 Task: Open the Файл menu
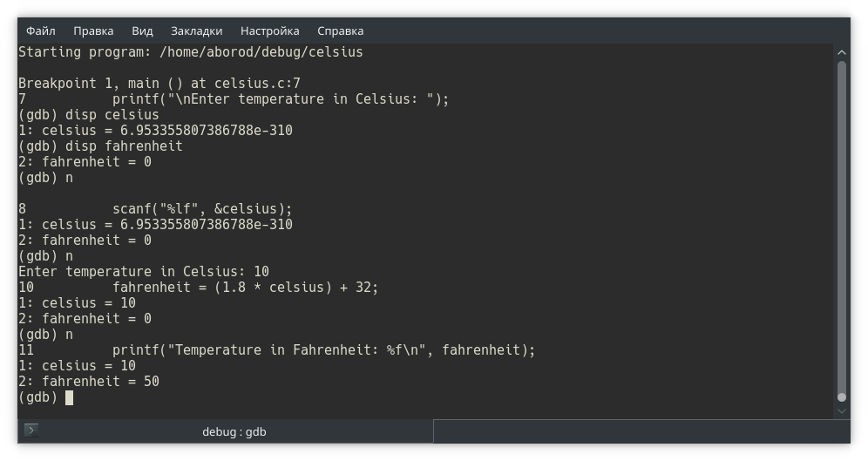(41, 31)
